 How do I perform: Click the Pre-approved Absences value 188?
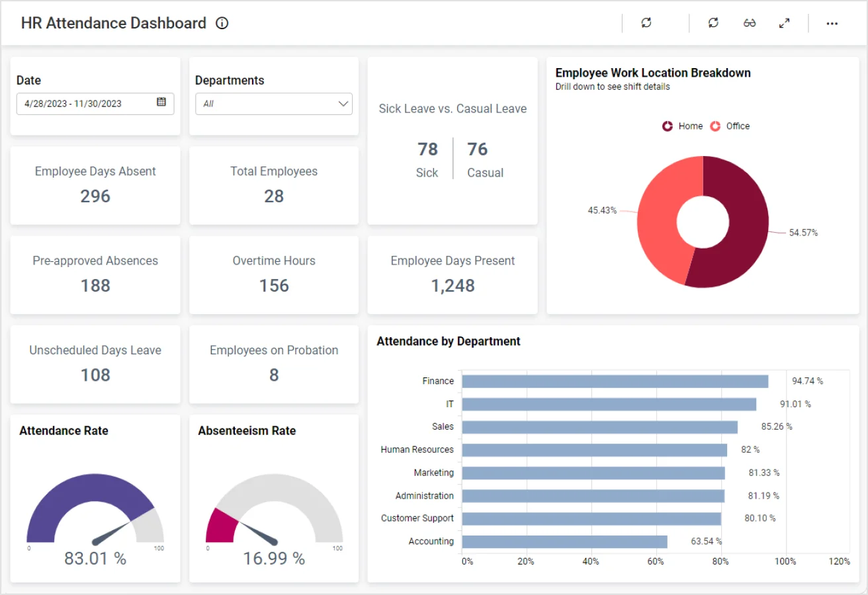[95, 286]
